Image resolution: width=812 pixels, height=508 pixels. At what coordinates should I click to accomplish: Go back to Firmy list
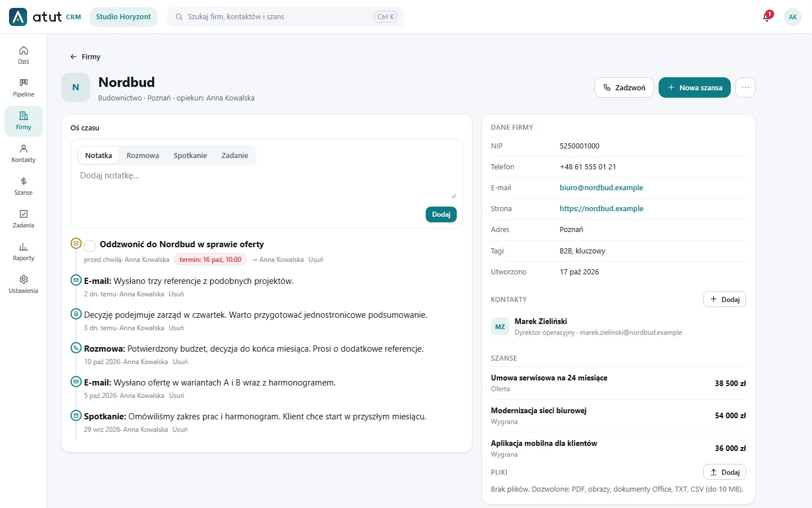[x=85, y=56]
